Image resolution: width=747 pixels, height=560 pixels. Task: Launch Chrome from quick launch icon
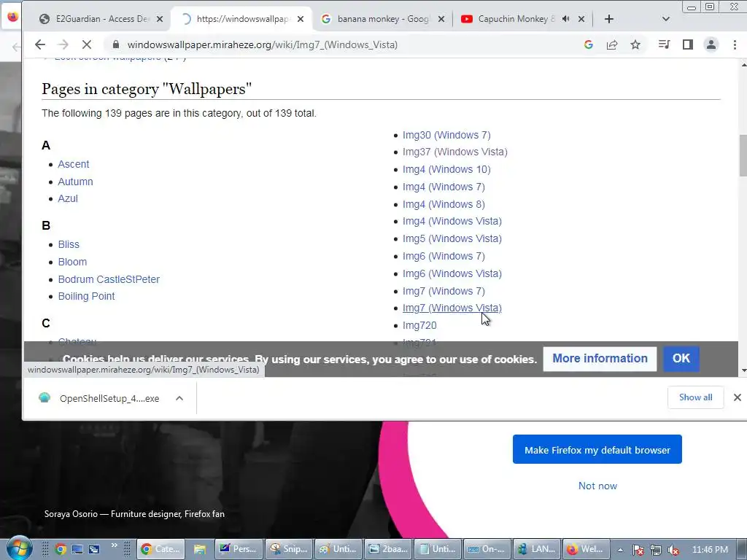61,550
